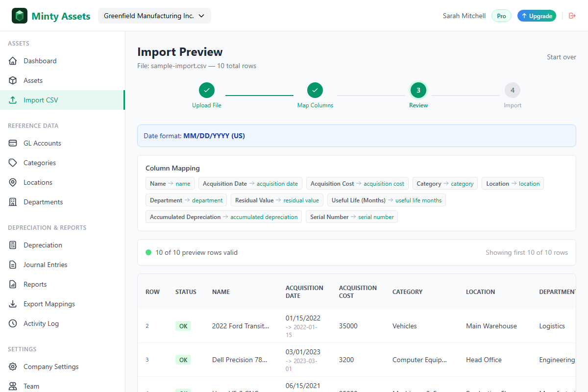Click the Import CSV upload icon
588x392 pixels.
click(13, 100)
